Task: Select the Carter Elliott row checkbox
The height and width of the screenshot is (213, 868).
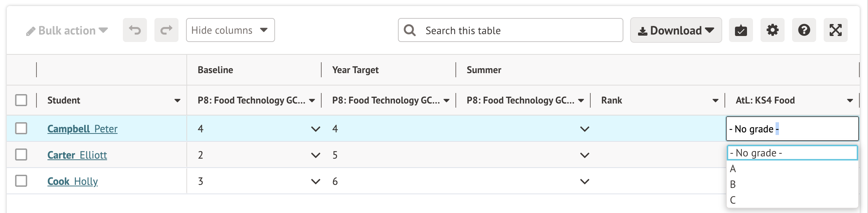Action: tap(21, 154)
